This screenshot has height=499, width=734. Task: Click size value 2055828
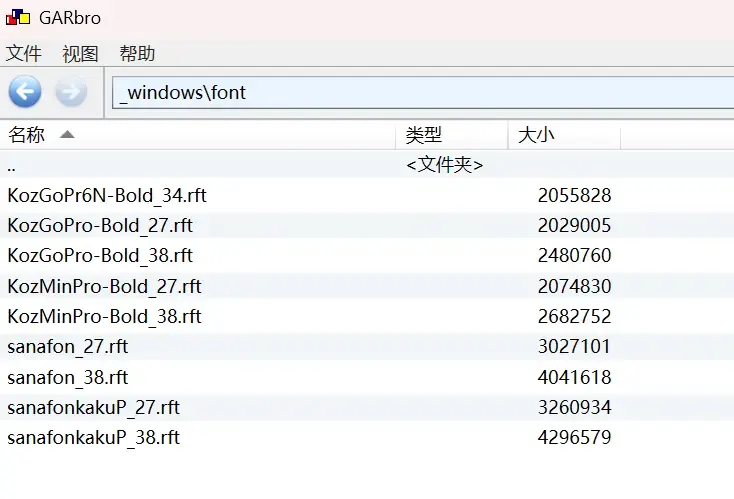coord(574,195)
